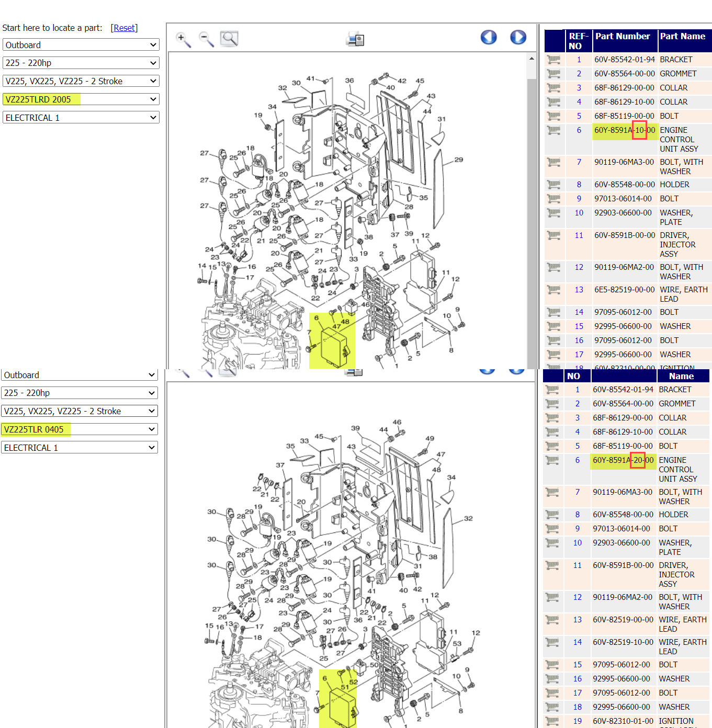This screenshot has height=728, width=712.
Task: Click 'Start here to locate a part' text
Action: (52, 28)
